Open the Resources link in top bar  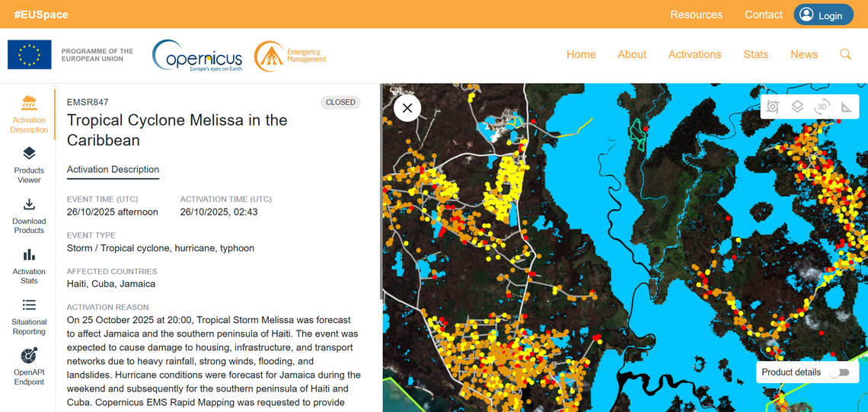point(696,14)
